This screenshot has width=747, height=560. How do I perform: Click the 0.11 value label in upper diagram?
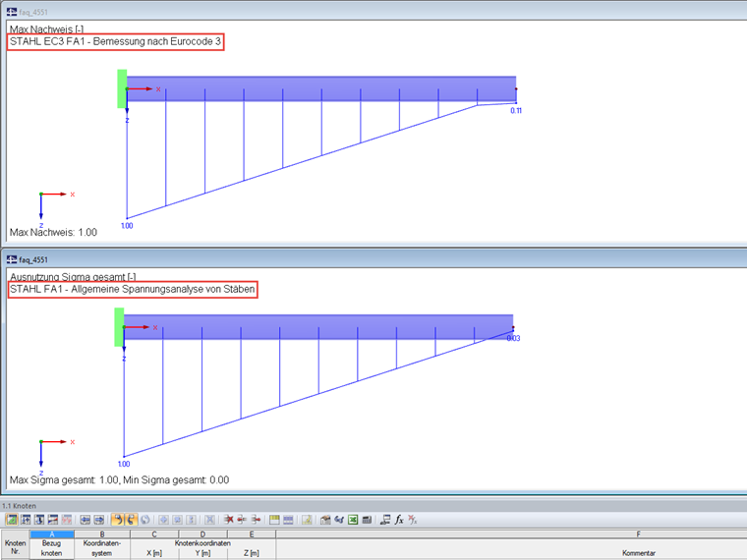point(516,110)
